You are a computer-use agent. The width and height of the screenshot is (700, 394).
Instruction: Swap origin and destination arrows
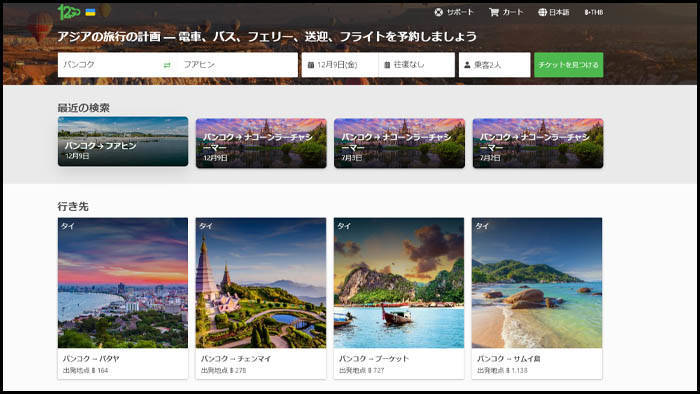(x=167, y=65)
